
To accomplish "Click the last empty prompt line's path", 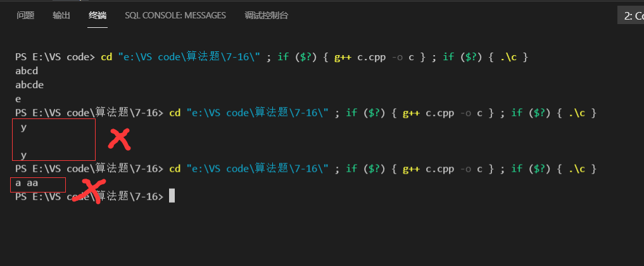I will coord(89,197).
